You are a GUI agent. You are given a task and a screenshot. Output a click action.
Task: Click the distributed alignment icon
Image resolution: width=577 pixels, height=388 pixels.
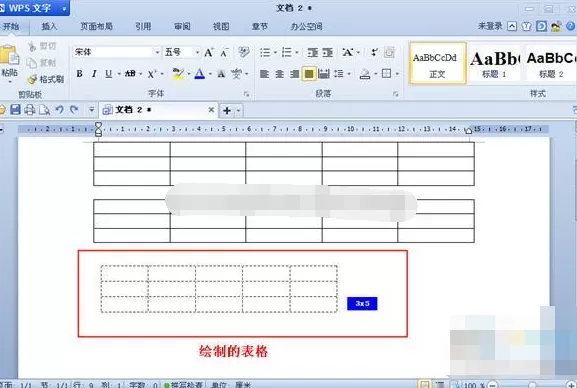click(324, 74)
